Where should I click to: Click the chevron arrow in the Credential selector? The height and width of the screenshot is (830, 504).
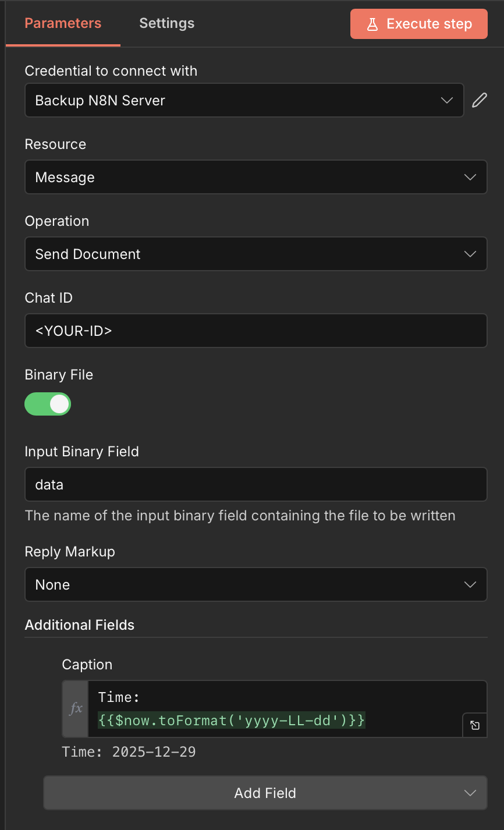447,100
